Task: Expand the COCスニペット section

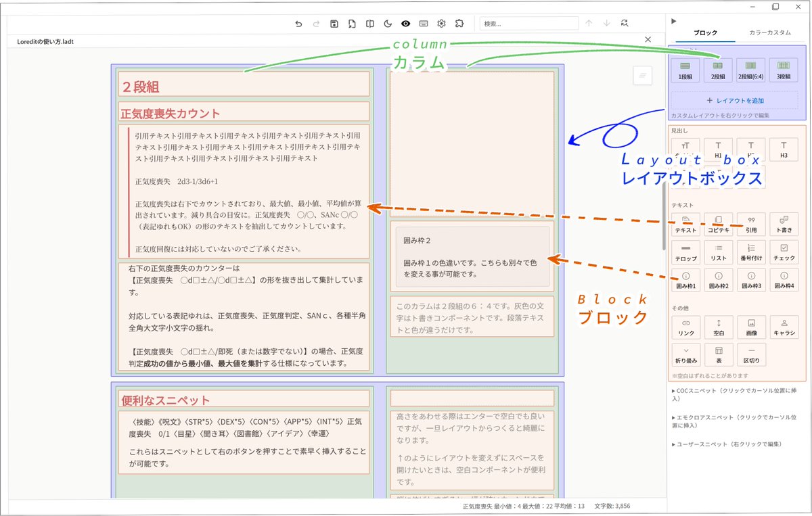Action: 736,394
